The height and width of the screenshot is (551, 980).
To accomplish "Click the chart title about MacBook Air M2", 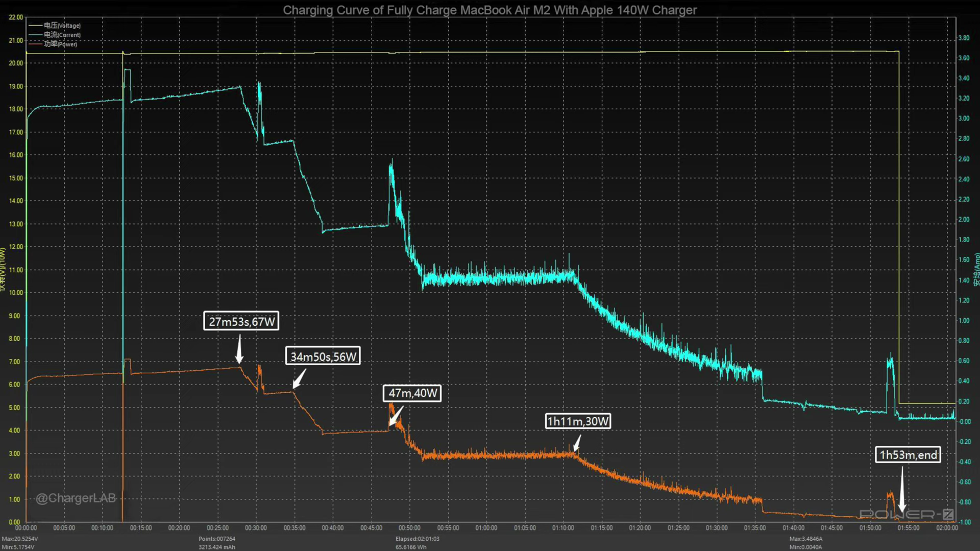I will pyautogui.click(x=489, y=10).
